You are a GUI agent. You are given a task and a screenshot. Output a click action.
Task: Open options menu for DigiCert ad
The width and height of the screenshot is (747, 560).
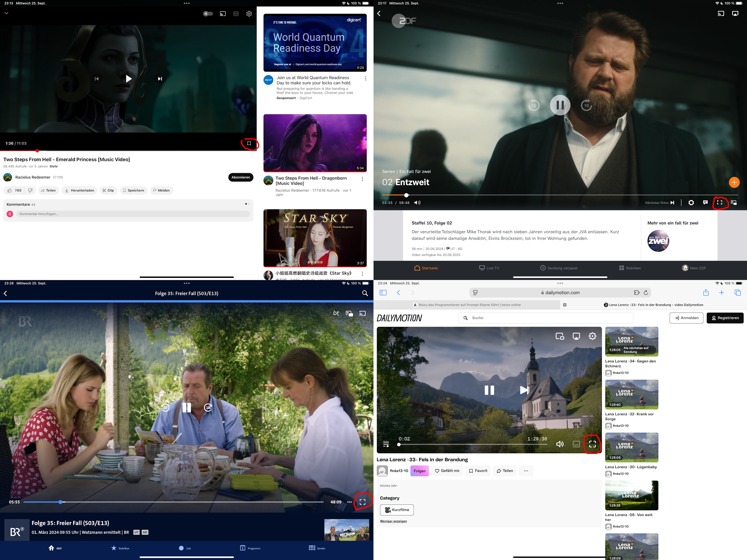click(365, 78)
